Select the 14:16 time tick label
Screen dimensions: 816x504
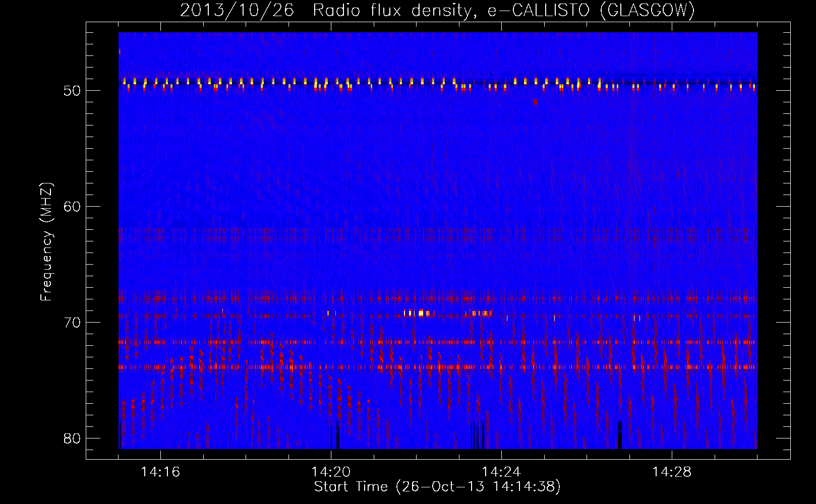pyautogui.click(x=160, y=472)
